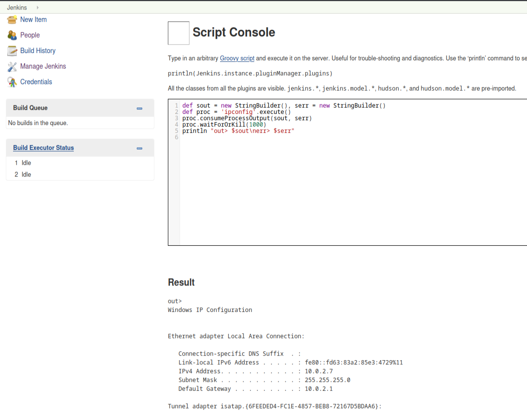Collapse the Build Executor Status panel

pyautogui.click(x=140, y=148)
